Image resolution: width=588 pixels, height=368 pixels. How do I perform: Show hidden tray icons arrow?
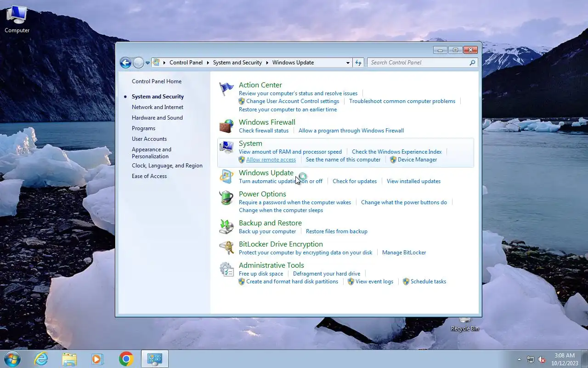520,359
